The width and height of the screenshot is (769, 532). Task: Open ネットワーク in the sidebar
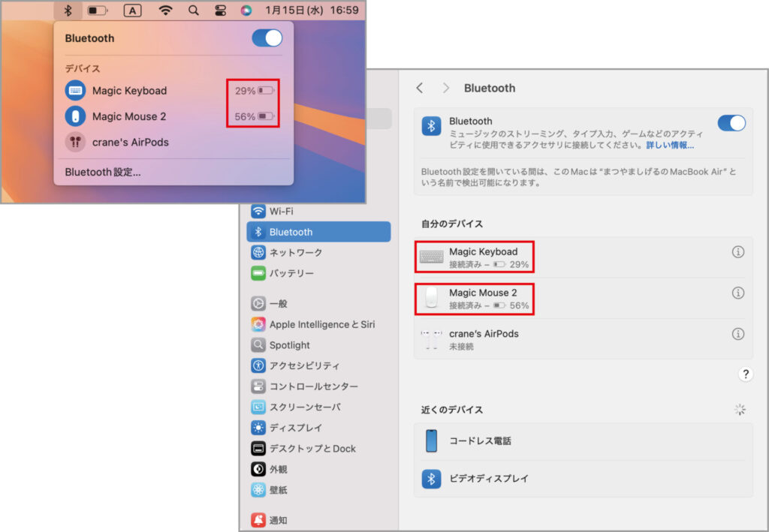coord(318,252)
